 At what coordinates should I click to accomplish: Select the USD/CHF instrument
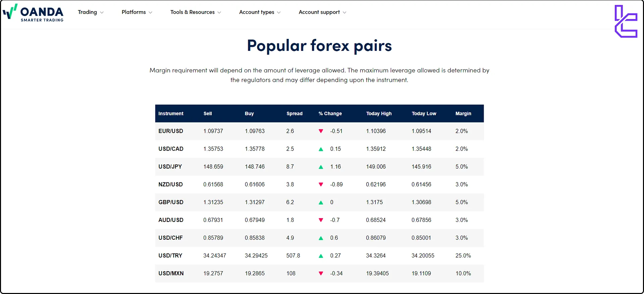point(170,238)
